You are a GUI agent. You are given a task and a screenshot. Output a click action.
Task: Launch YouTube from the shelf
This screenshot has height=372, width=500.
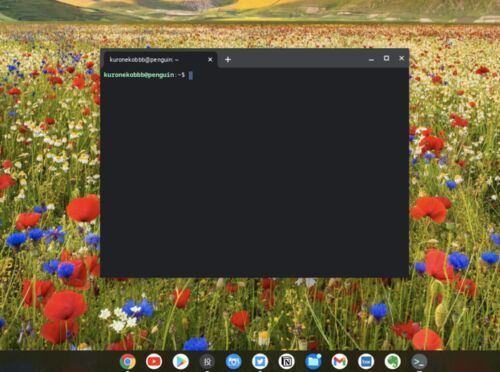(x=154, y=362)
